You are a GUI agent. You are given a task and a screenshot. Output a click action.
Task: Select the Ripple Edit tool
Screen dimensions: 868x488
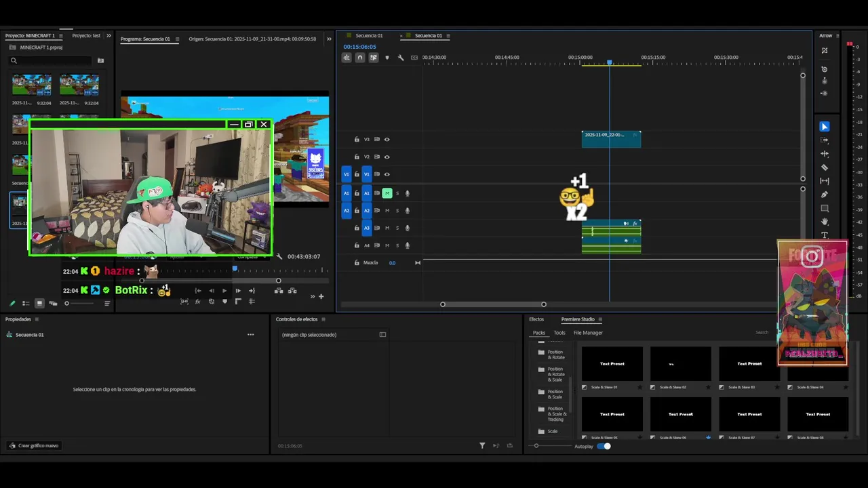(825, 154)
